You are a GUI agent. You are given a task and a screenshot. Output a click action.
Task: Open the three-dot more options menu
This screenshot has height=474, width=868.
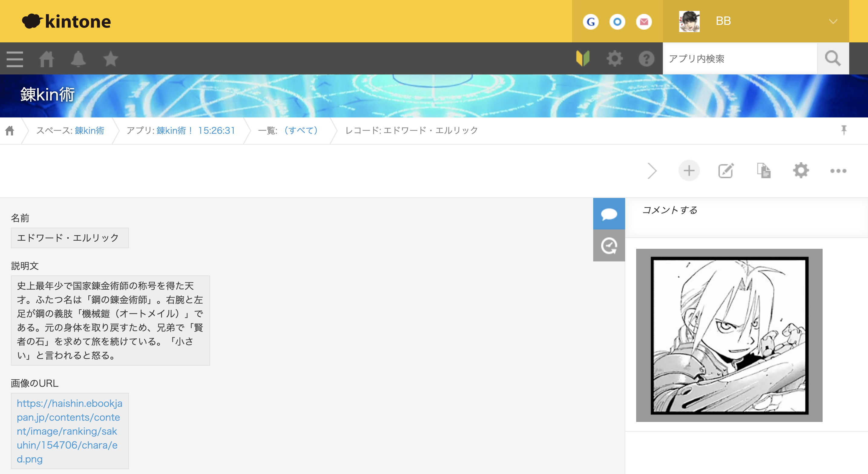pos(838,171)
